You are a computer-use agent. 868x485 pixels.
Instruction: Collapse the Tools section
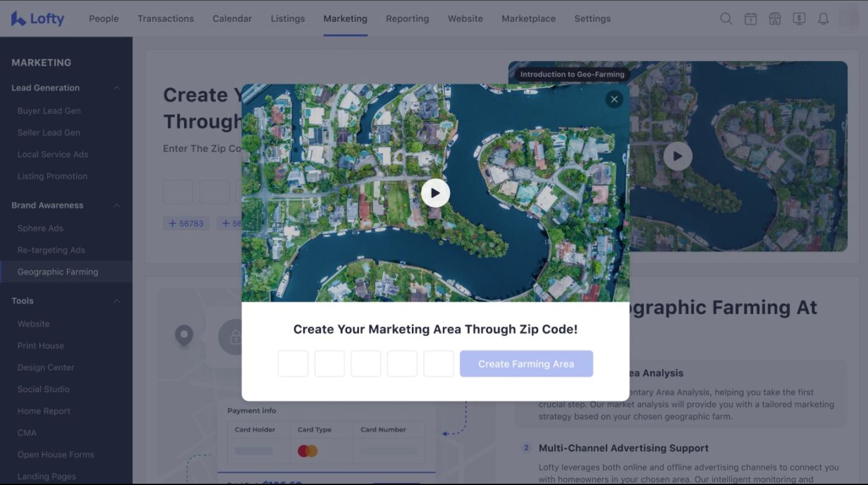click(117, 301)
